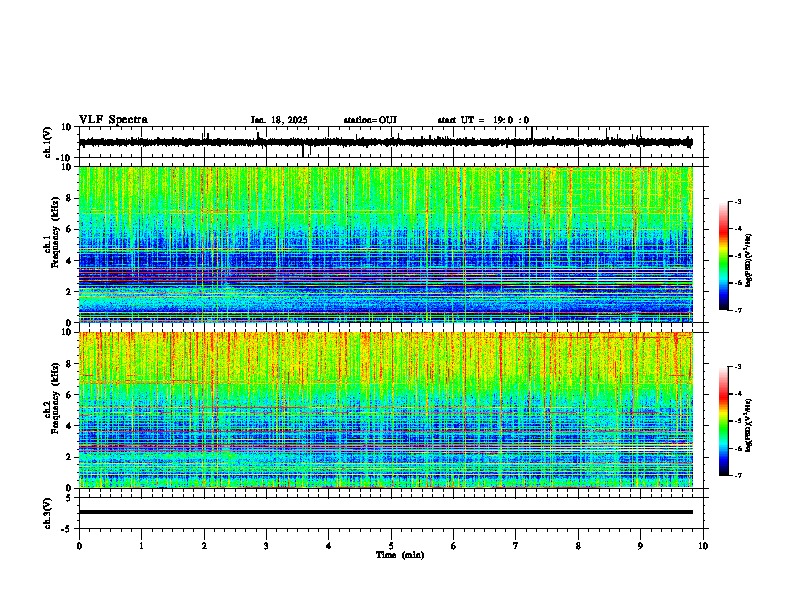Click the "-10" tick on ch.1(V) axis
This screenshot has height=612, width=792.
tap(65, 158)
